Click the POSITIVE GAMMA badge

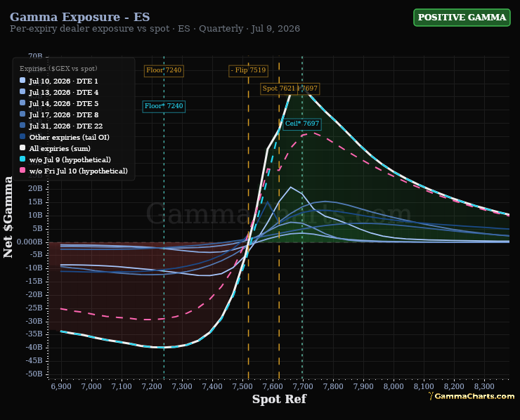(x=462, y=18)
